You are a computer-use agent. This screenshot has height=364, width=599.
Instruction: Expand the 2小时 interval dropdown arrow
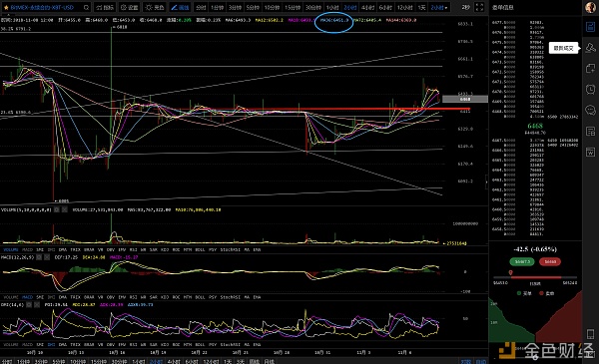[x=446, y=8]
